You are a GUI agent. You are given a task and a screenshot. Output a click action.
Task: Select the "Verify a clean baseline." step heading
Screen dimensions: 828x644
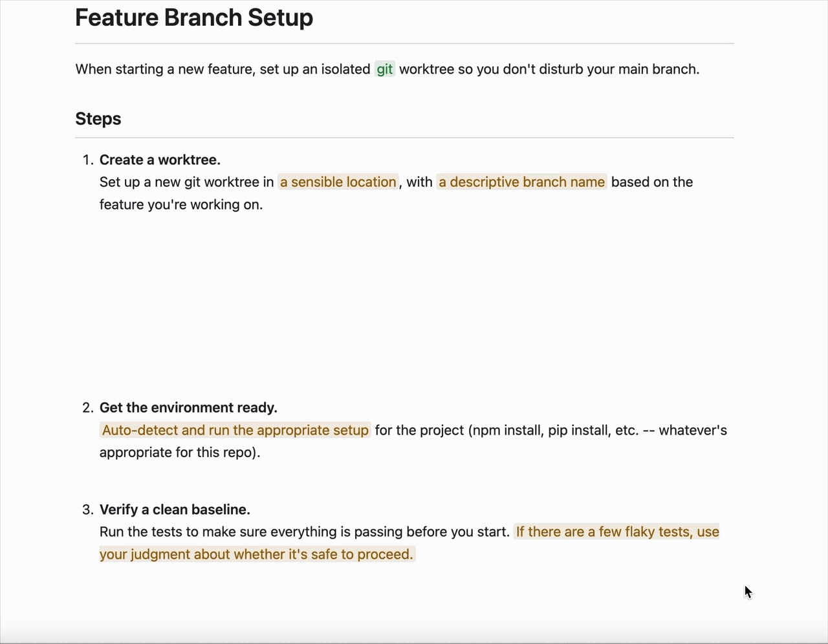(175, 510)
